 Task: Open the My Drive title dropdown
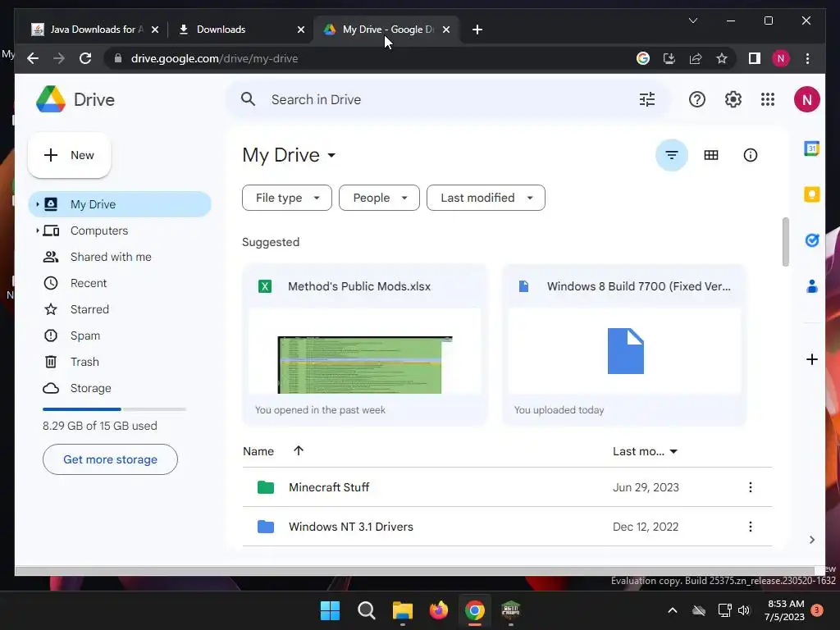coord(331,155)
